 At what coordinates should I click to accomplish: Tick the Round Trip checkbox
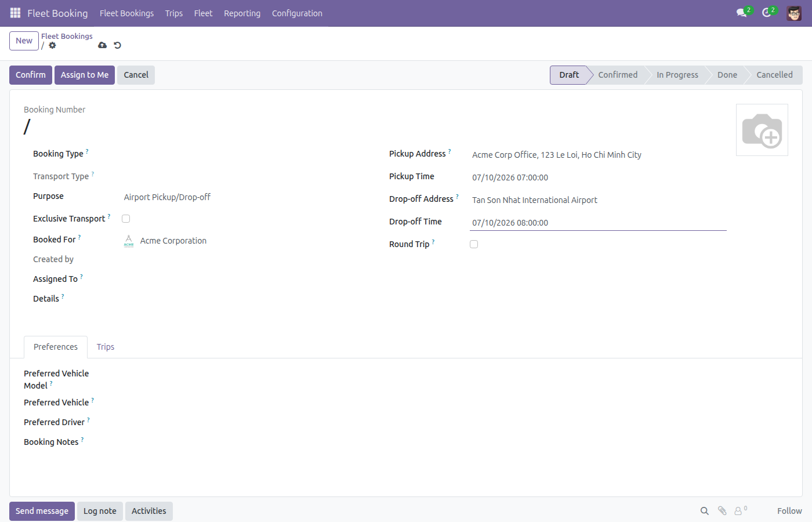click(474, 244)
